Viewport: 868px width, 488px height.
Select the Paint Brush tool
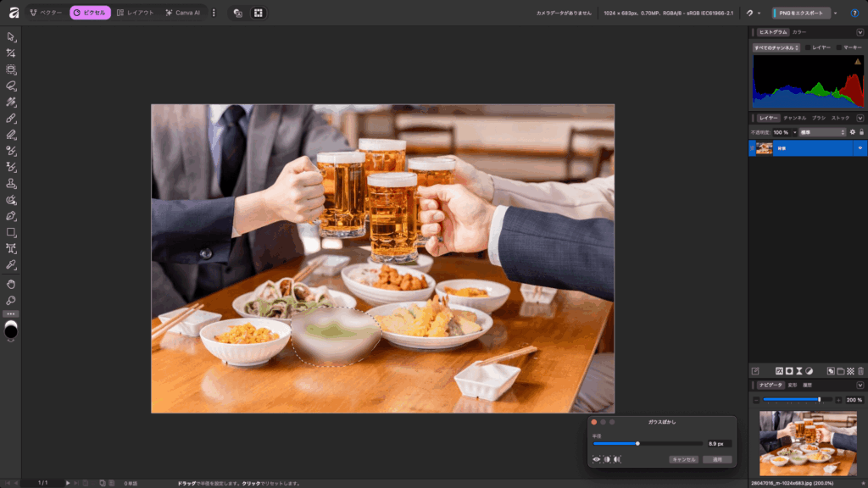pyautogui.click(x=11, y=118)
